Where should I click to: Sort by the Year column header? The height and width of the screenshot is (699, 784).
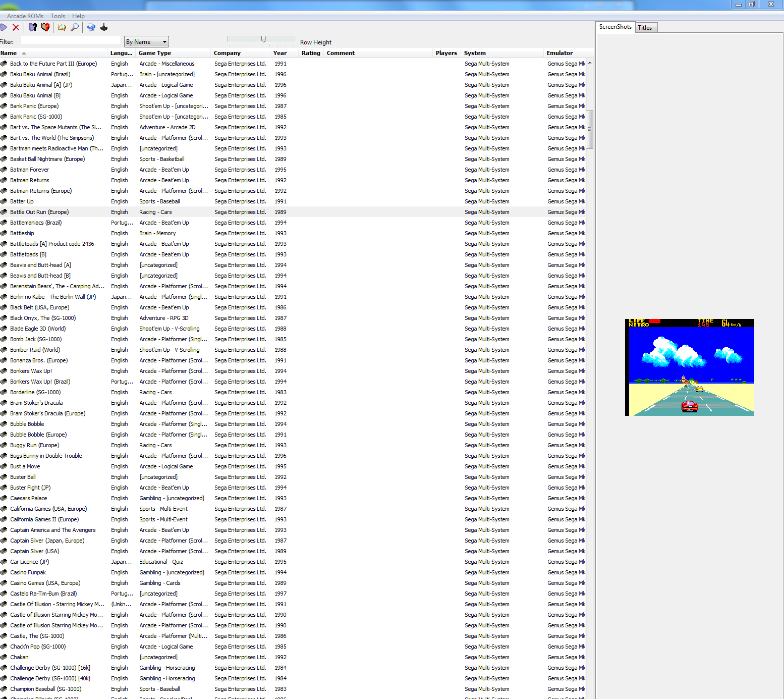pos(285,53)
